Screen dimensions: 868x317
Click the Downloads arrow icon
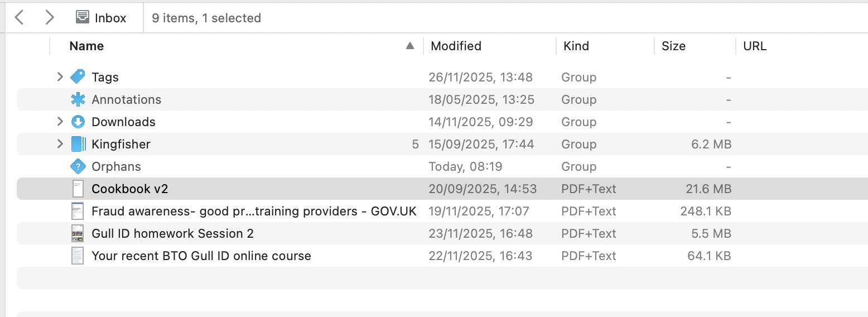pos(78,122)
